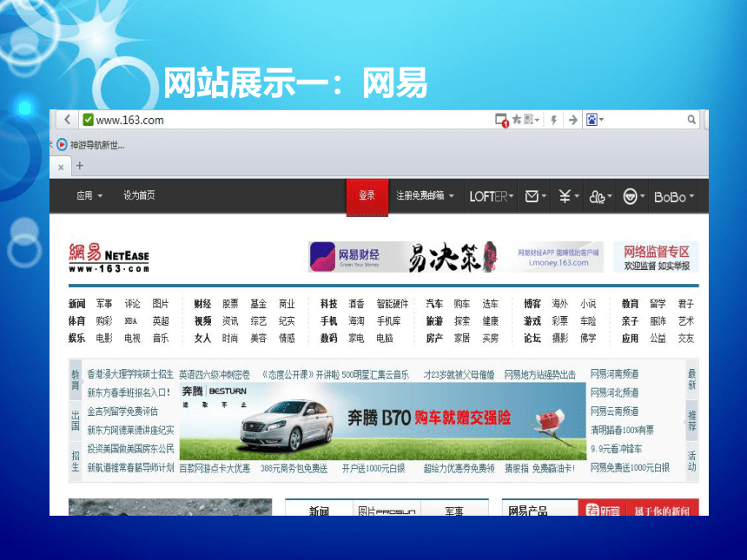Click the favorites star icon
This screenshot has width=747, height=560.
(x=517, y=119)
